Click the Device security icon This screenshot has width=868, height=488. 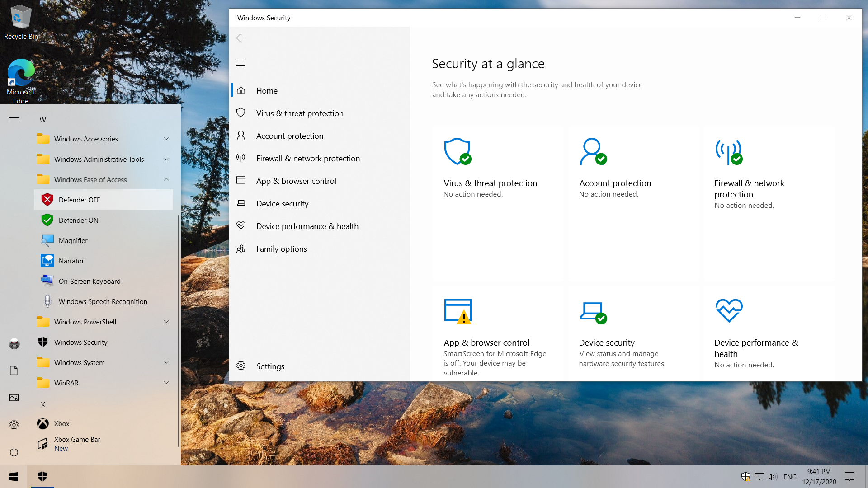[x=593, y=310]
